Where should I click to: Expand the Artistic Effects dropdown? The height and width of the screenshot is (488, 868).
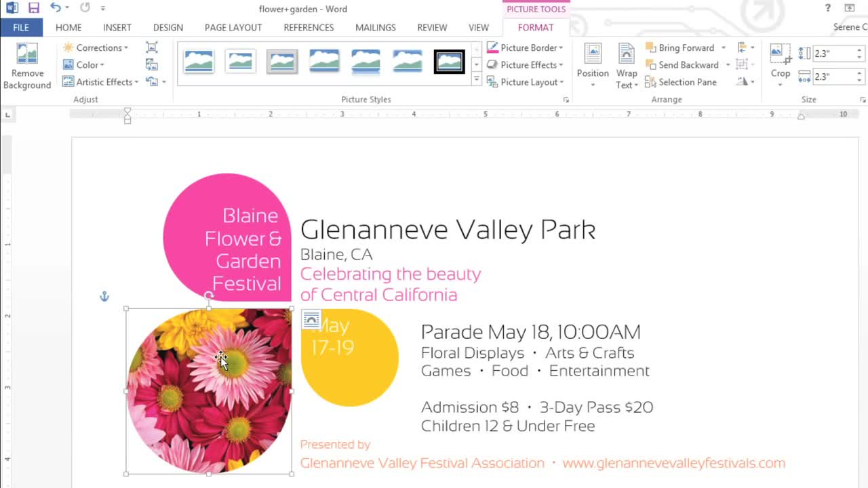click(100, 82)
